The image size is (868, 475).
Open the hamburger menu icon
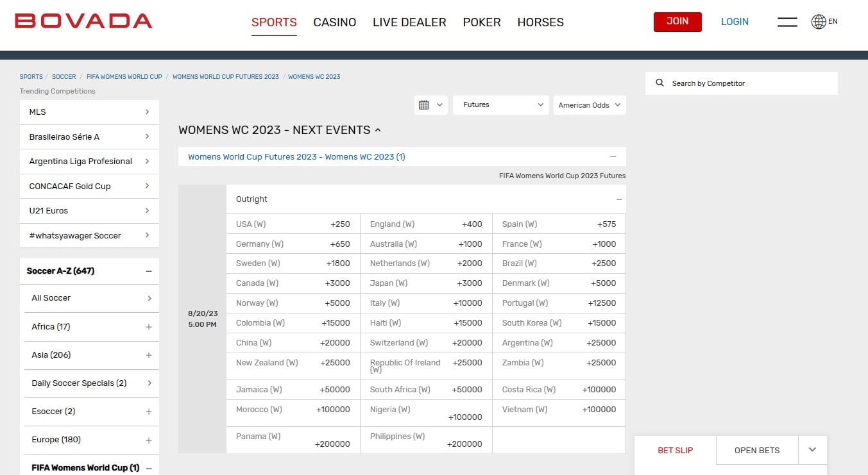(787, 22)
